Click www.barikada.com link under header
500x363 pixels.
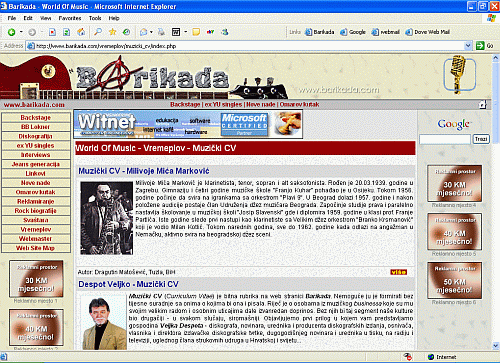pyautogui.click(x=34, y=105)
